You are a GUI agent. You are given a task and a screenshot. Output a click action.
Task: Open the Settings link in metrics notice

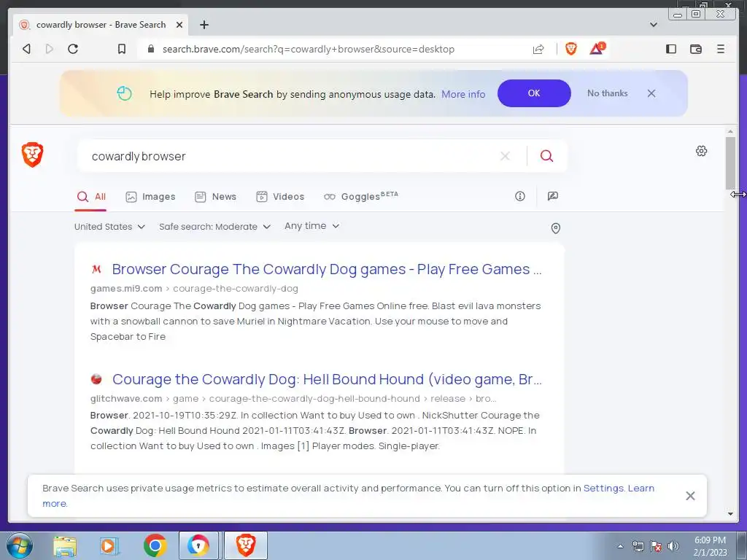pos(603,488)
